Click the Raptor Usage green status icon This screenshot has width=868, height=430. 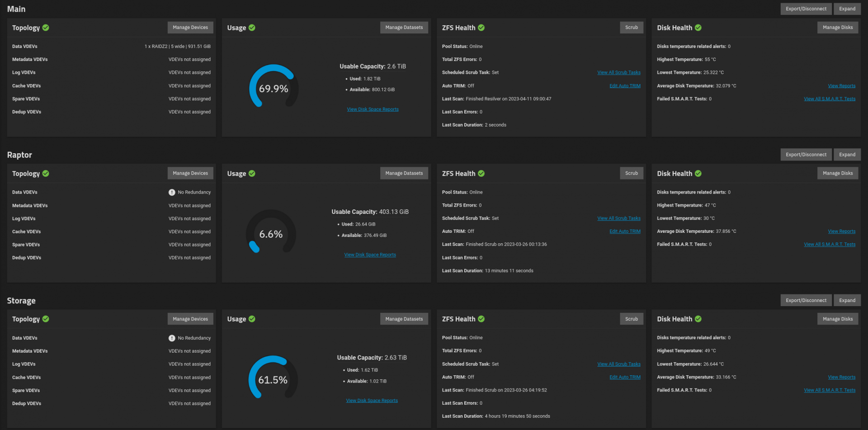(252, 174)
